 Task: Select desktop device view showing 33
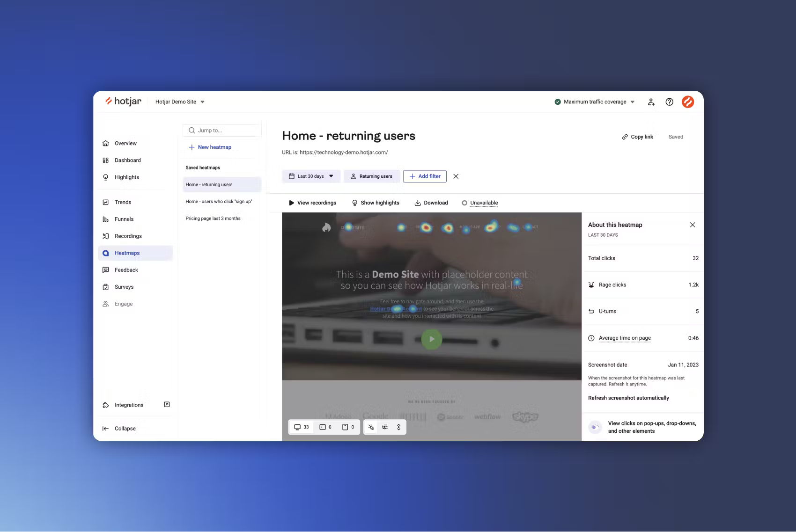click(302, 427)
